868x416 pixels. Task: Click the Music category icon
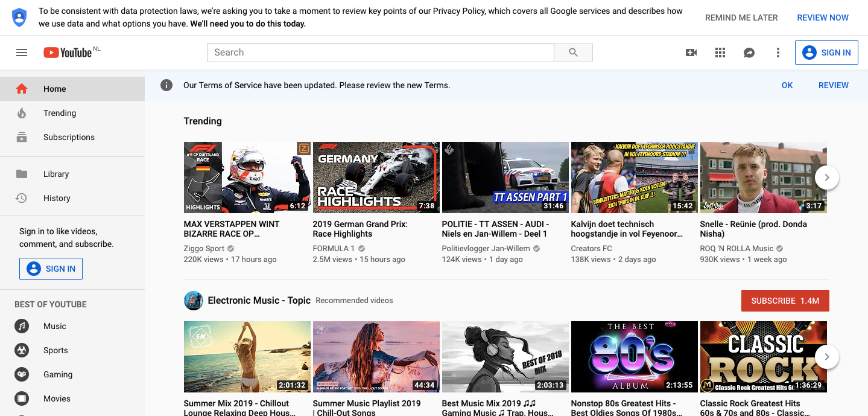[x=22, y=326]
